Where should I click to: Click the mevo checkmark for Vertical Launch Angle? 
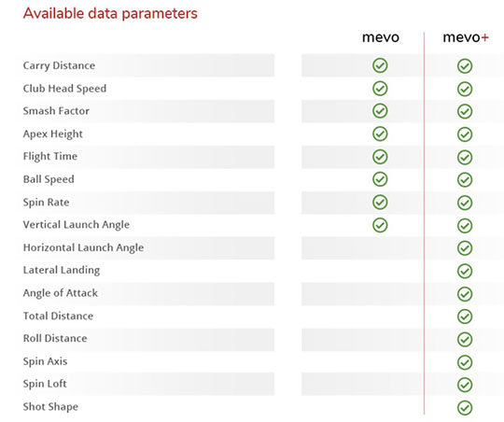coord(380,225)
